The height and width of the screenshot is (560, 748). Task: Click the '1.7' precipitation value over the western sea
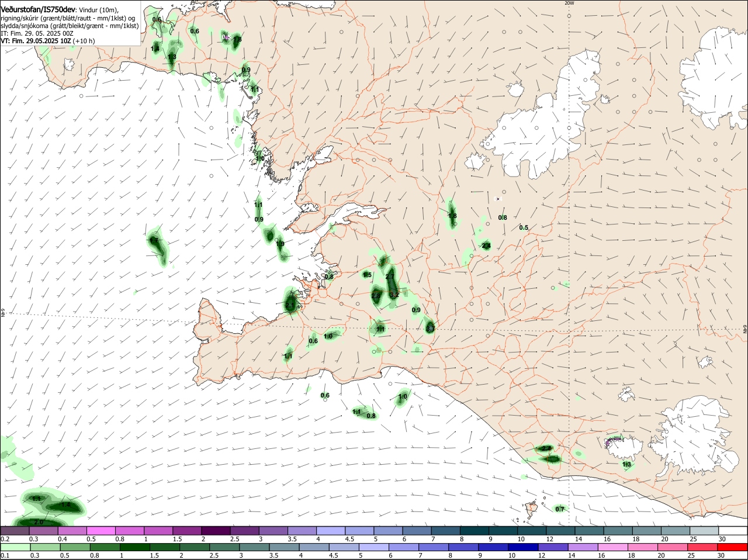coord(154,240)
